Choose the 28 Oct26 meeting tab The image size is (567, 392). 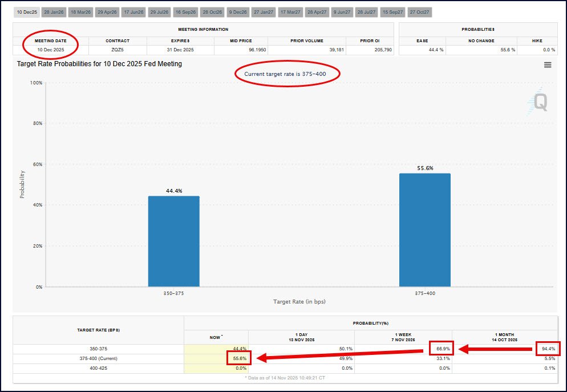pyautogui.click(x=212, y=12)
